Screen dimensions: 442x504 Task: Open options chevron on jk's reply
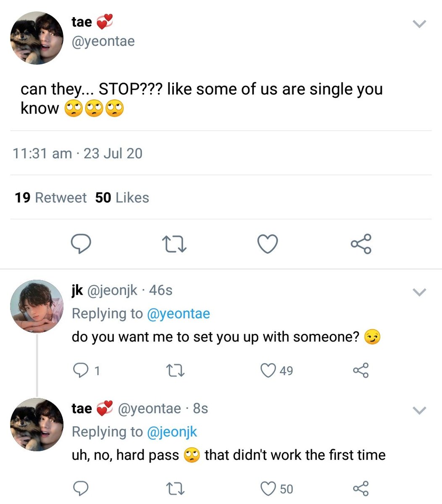pyautogui.click(x=419, y=292)
